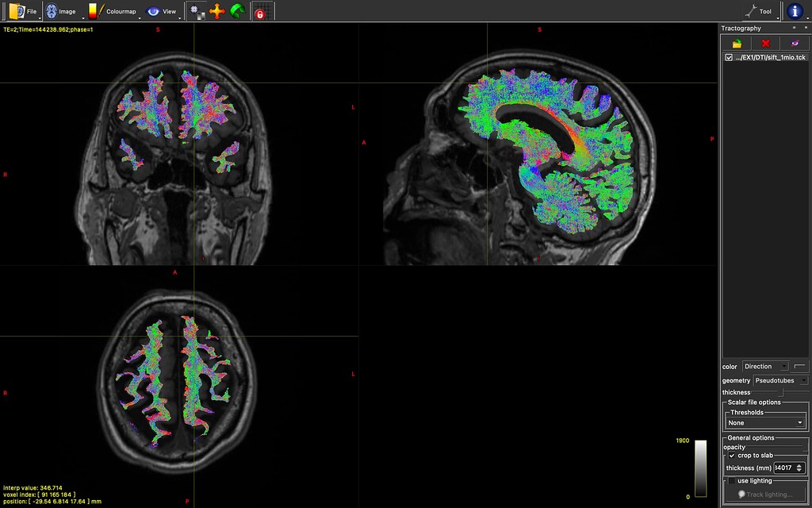Select the orange move arrows tool
This screenshot has height=508, width=812.
point(217,11)
